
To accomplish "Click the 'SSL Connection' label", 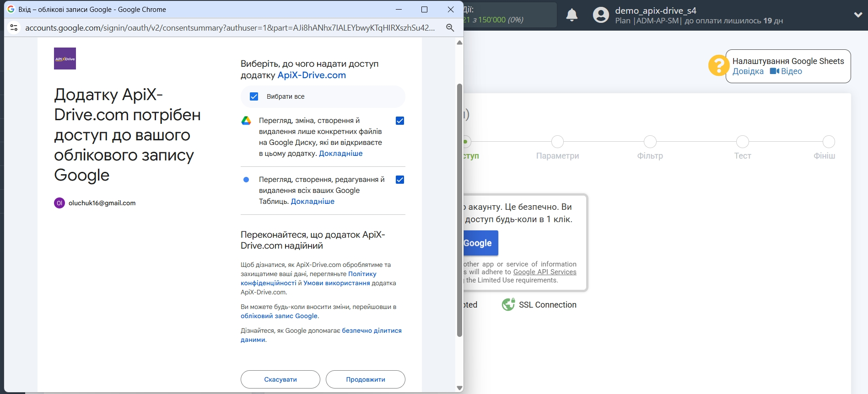I will (x=548, y=305).
